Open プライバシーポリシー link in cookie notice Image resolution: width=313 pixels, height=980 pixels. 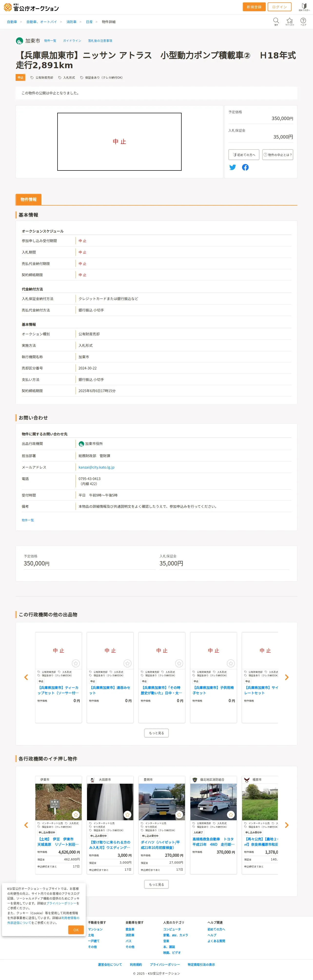61,903
